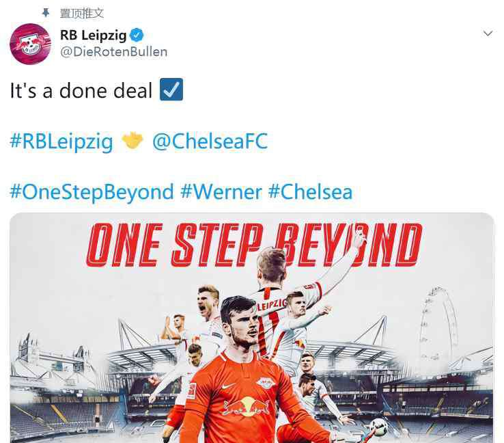The height and width of the screenshot is (443, 504).
Task: Open the #RBLeipzig hashtag
Action: coord(61,142)
